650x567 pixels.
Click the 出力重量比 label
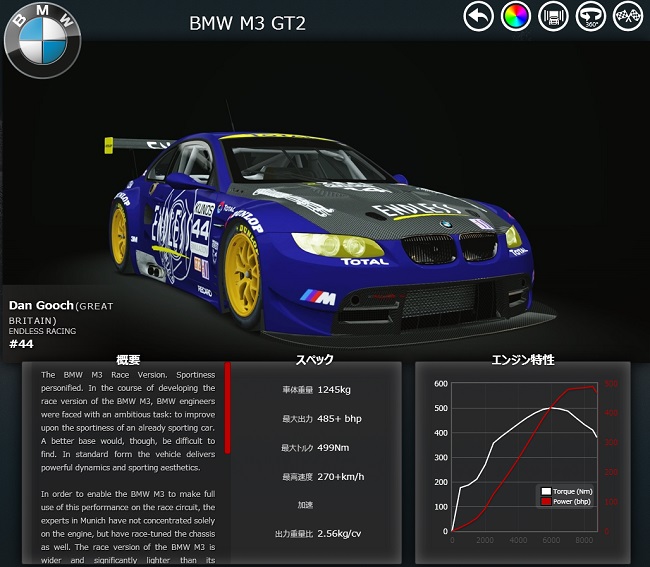tap(294, 534)
